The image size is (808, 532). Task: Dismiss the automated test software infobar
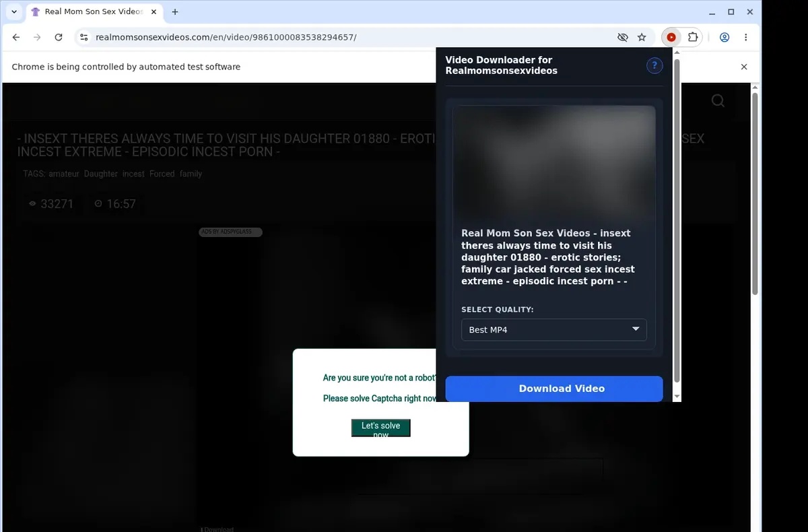pyautogui.click(x=744, y=67)
